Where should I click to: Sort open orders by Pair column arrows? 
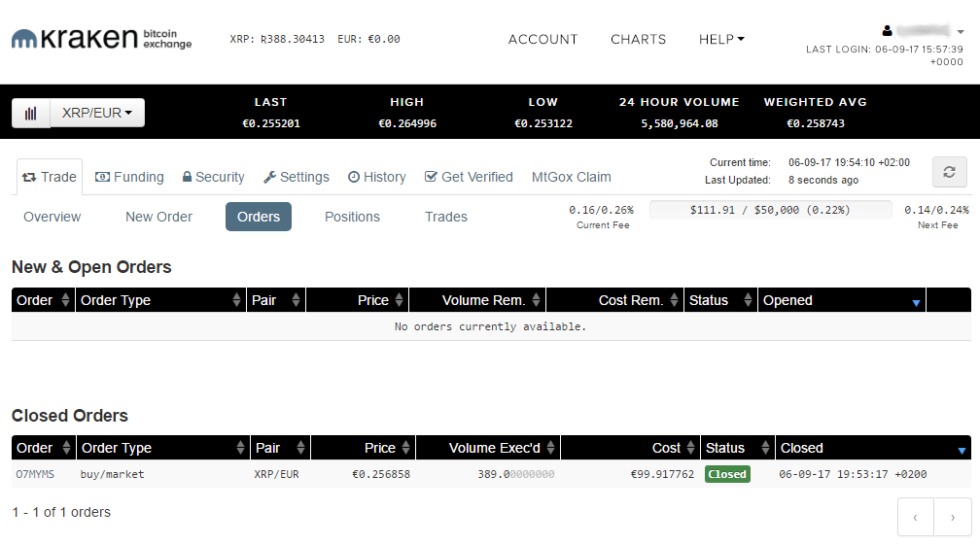tap(296, 300)
